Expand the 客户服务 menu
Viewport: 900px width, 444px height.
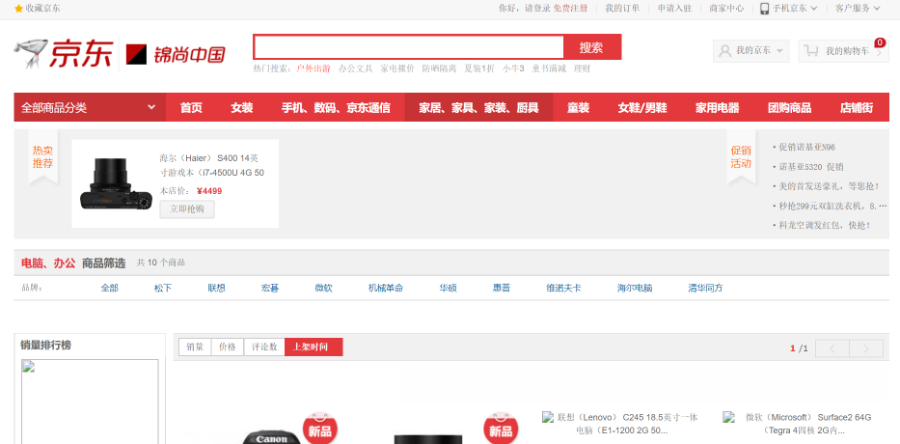857,9
